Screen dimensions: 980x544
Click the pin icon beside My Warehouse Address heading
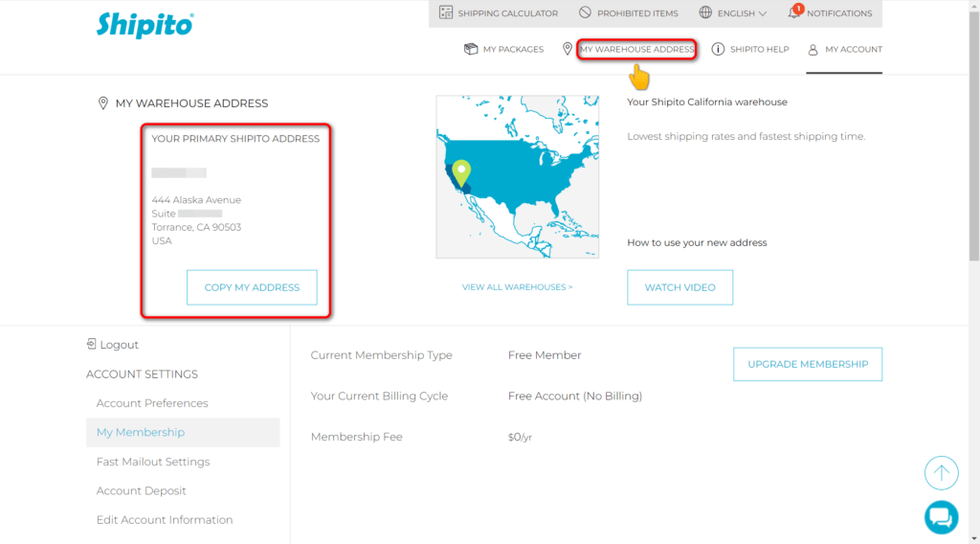tap(103, 103)
